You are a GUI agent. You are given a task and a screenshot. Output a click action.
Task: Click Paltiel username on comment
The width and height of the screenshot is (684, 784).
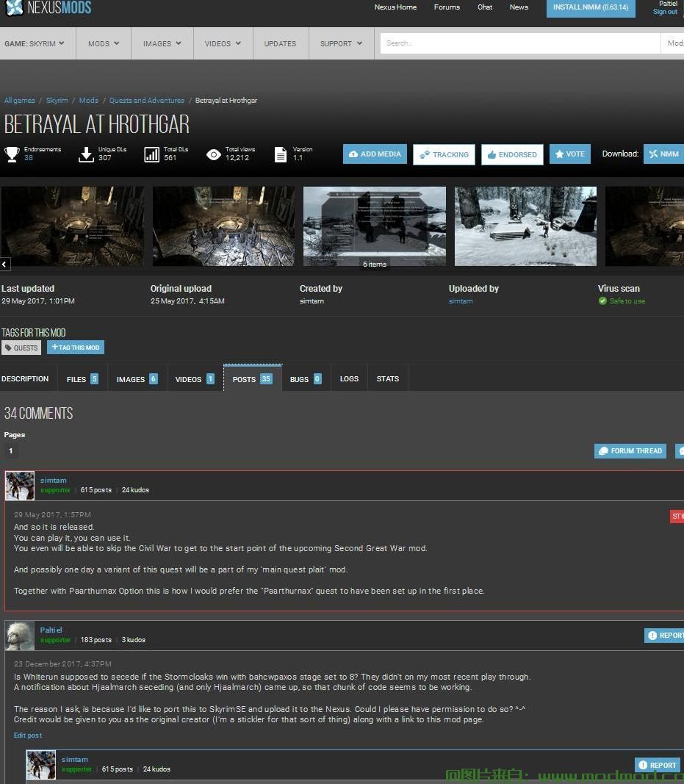pyautogui.click(x=51, y=630)
